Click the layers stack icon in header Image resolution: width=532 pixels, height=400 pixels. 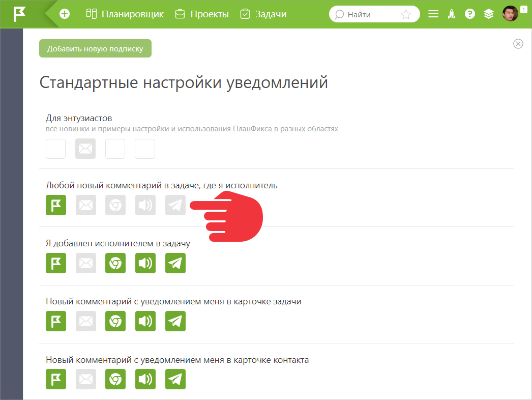pyautogui.click(x=489, y=14)
